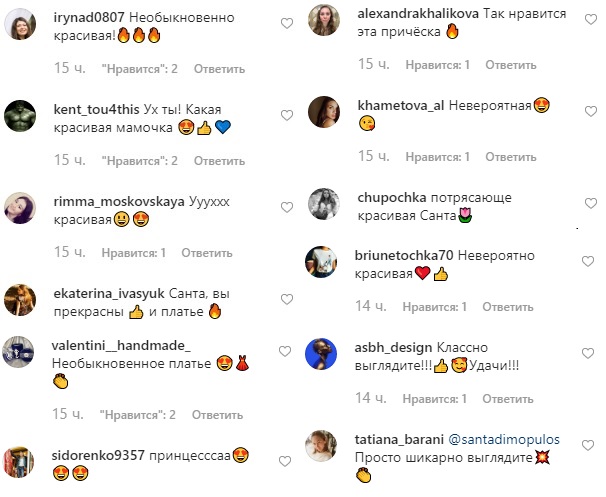Like ekaterina_ivasyuk's comment
Image resolution: width=606 pixels, height=497 pixels.
point(286,300)
